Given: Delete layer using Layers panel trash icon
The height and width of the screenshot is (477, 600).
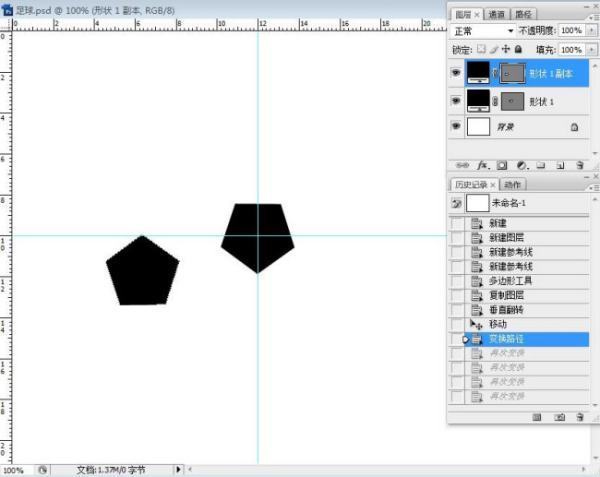Looking at the screenshot, I should point(579,165).
